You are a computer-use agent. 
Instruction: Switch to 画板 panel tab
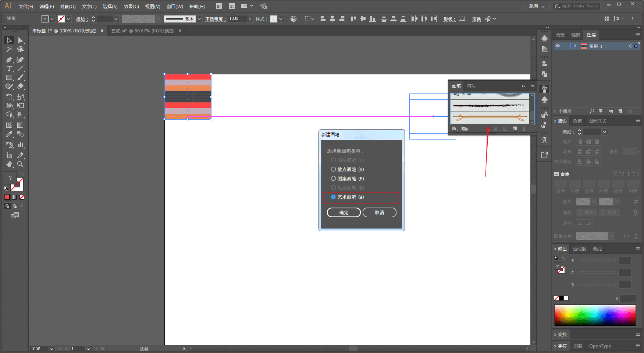click(x=560, y=35)
